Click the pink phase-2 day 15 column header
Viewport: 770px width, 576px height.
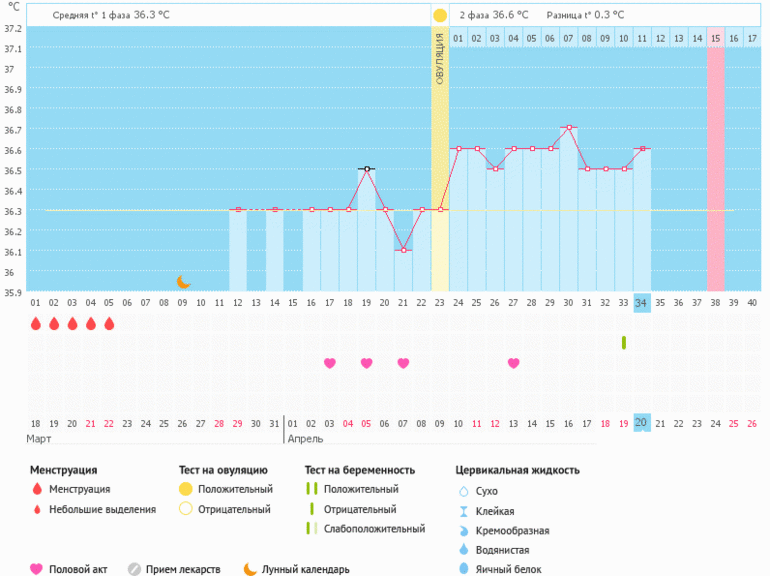(x=715, y=38)
